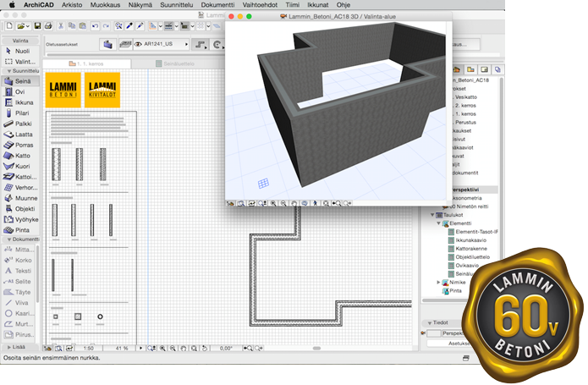
Task: Click the eyedropper pick-up parameters icon
Action: pos(129,26)
